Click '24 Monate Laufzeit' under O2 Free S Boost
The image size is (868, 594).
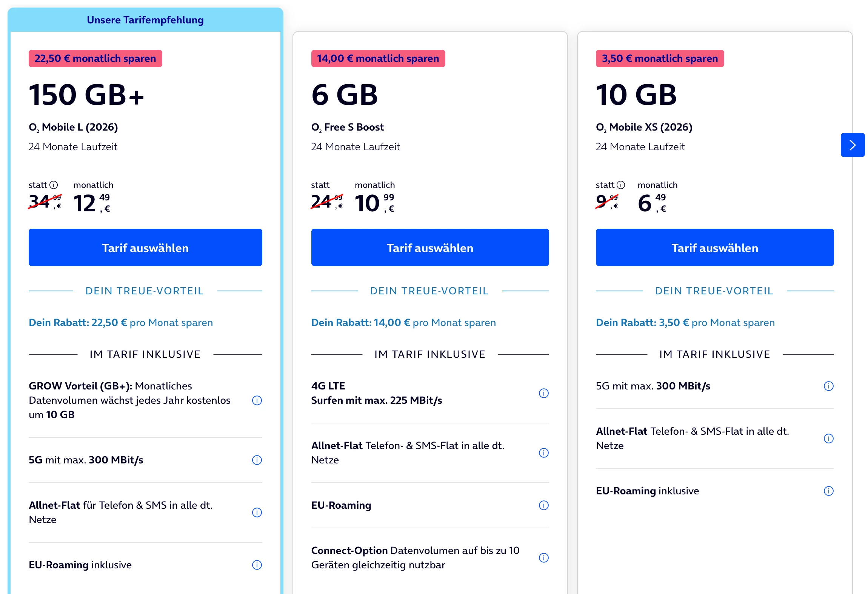pyautogui.click(x=356, y=147)
